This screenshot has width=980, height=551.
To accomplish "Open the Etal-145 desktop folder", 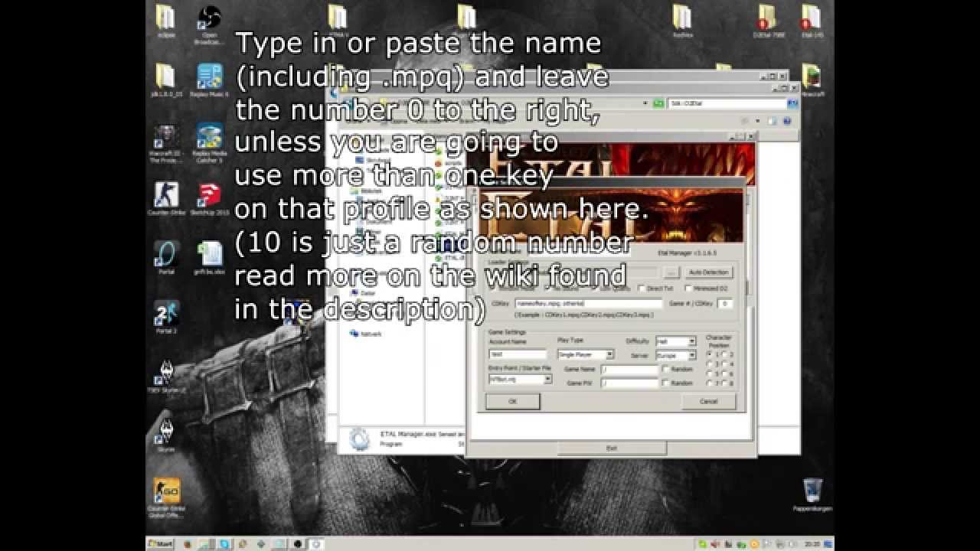I will tap(811, 21).
